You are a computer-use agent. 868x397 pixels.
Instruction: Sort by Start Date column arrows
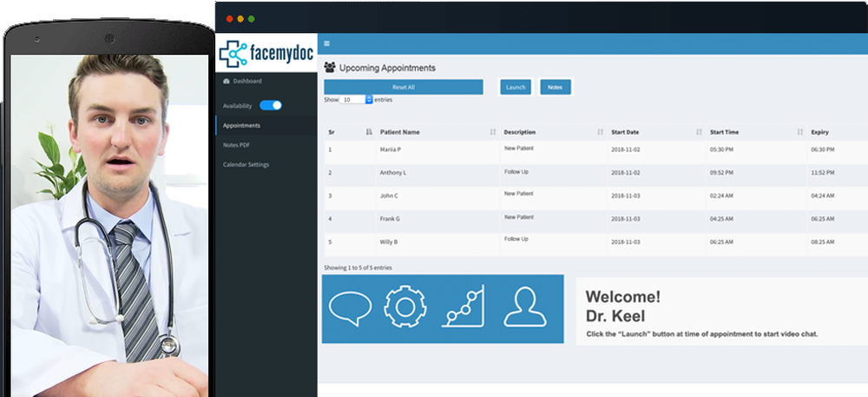coord(699,132)
